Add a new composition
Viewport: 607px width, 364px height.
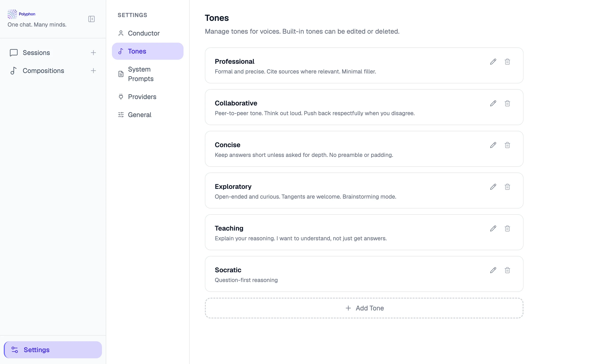pos(93,71)
